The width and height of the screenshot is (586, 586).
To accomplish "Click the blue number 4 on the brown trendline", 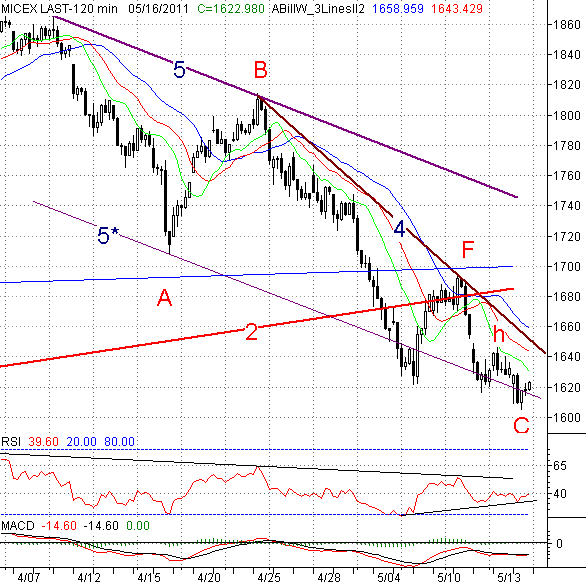I will coord(400,229).
